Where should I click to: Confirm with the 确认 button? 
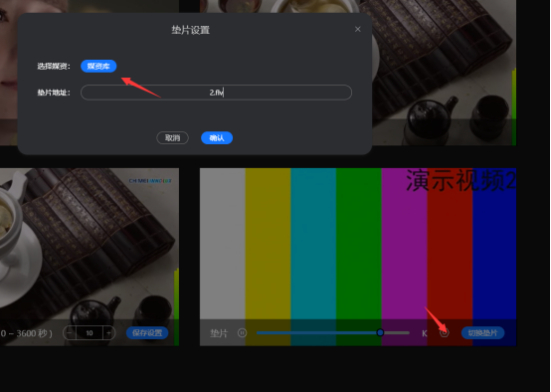217,138
